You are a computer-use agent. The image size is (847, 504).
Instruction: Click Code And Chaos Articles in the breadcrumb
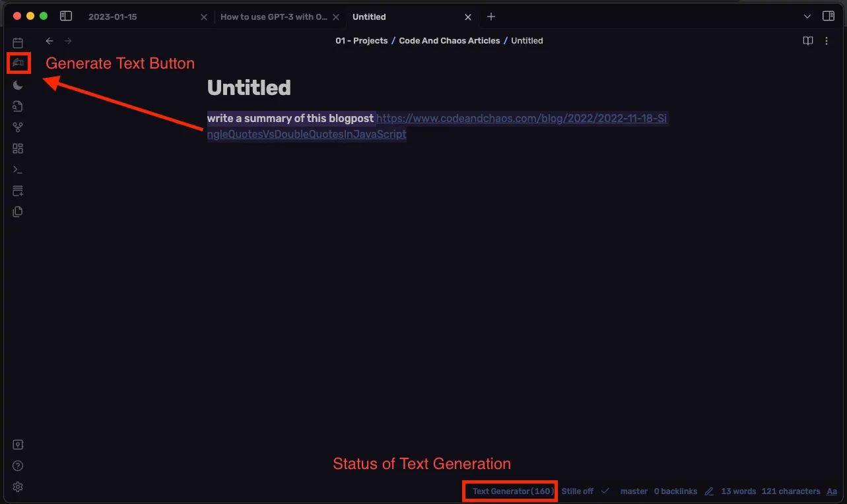click(449, 41)
